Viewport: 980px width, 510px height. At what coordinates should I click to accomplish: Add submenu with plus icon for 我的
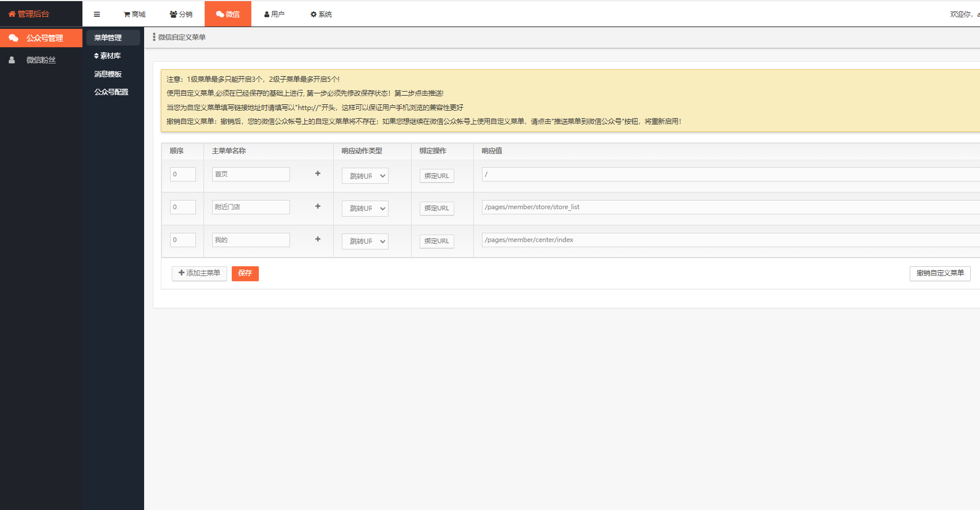318,239
